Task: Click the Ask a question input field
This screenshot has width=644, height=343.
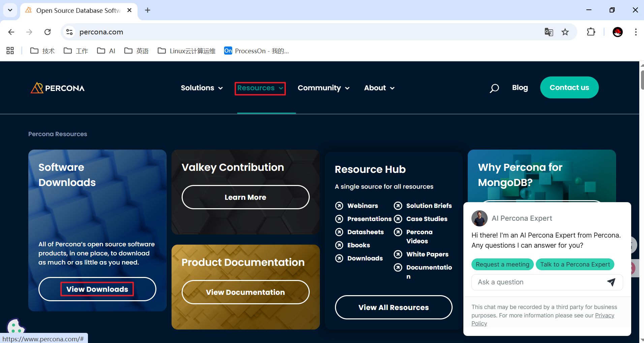Action: coord(547,282)
